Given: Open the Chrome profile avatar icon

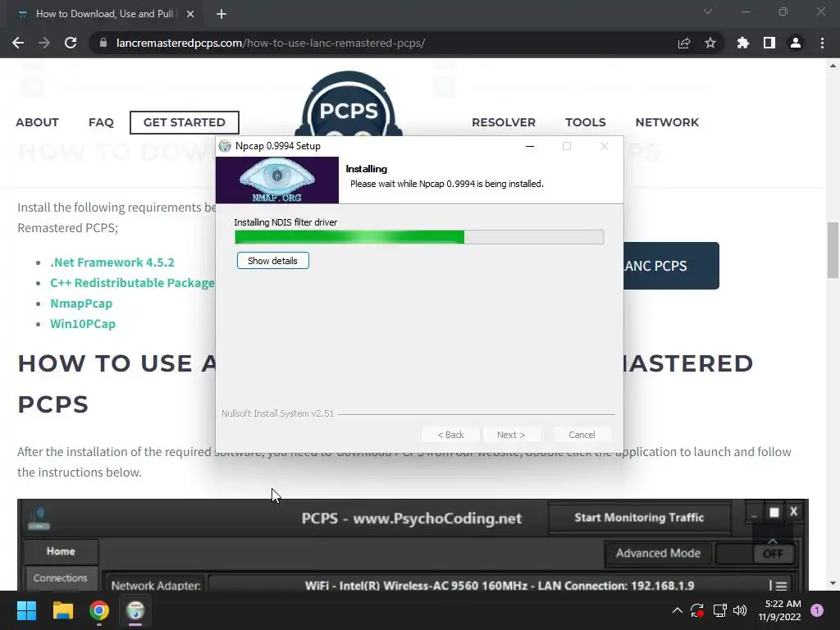Looking at the screenshot, I should 796,43.
